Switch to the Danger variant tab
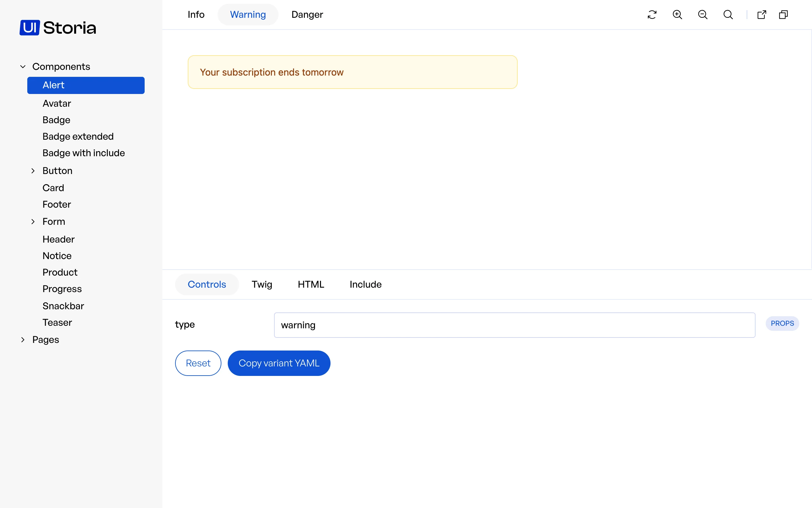 tap(307, 15)
